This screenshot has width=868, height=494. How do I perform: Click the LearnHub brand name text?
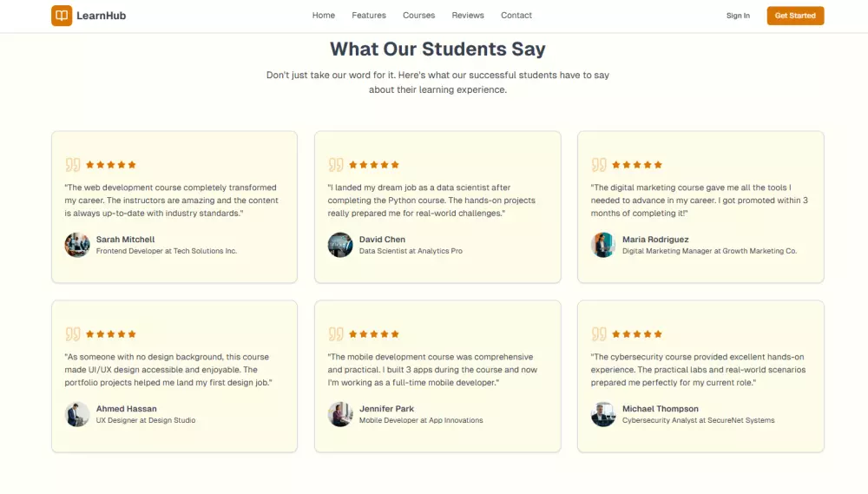tap(101, 16)
